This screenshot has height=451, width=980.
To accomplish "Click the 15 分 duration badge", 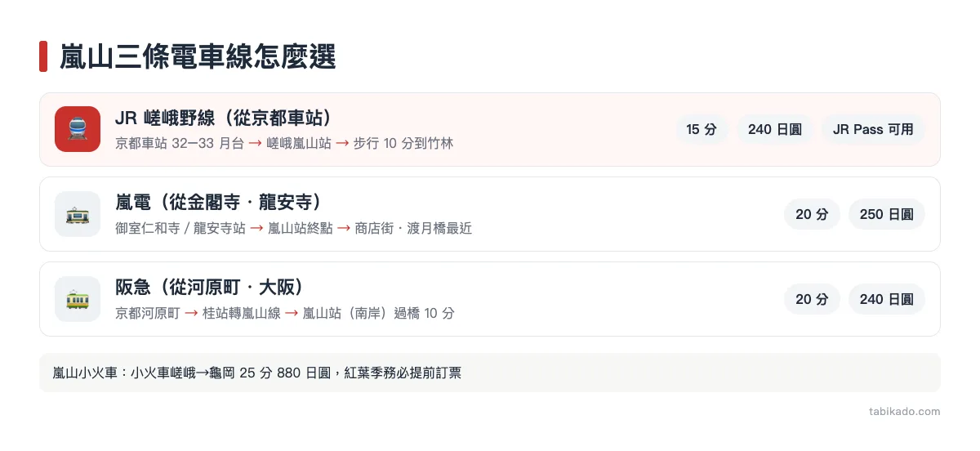I will (x=702, y=129).
